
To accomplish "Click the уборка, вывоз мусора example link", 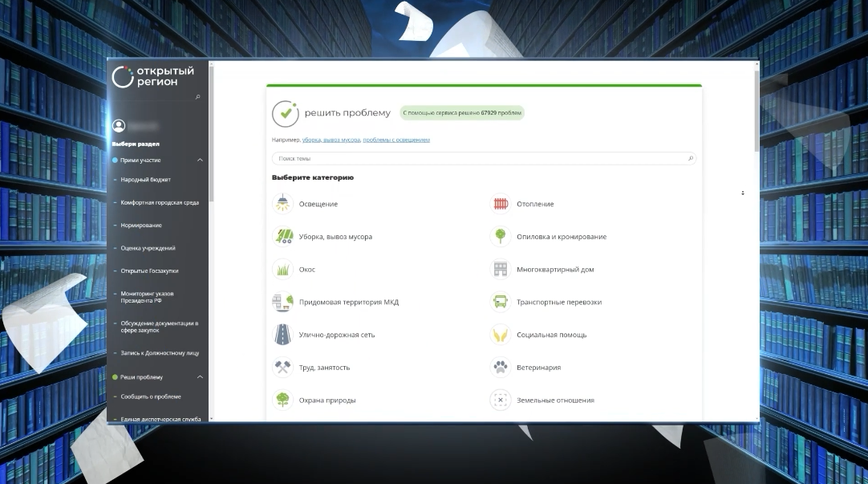I will (x=331, y=140).
